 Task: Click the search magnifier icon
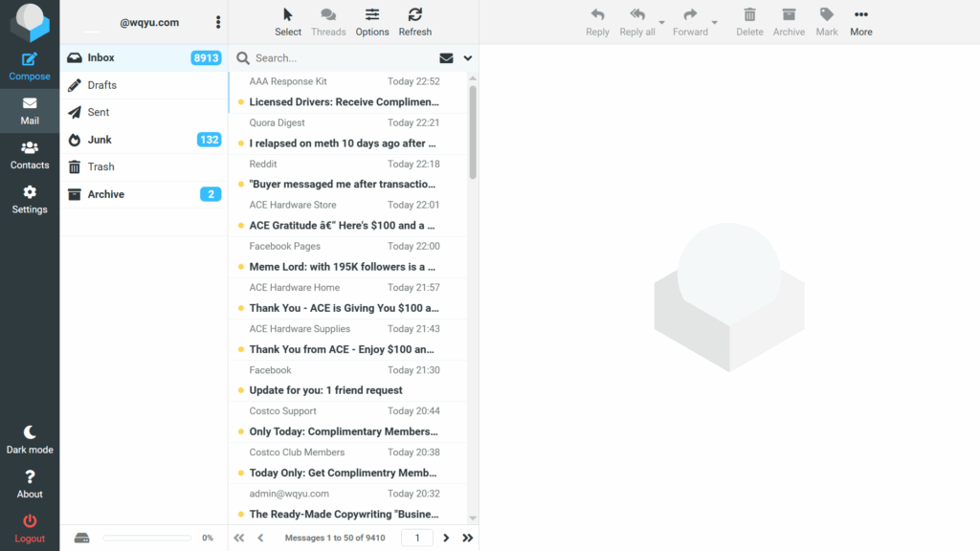(x=243, y=58)
